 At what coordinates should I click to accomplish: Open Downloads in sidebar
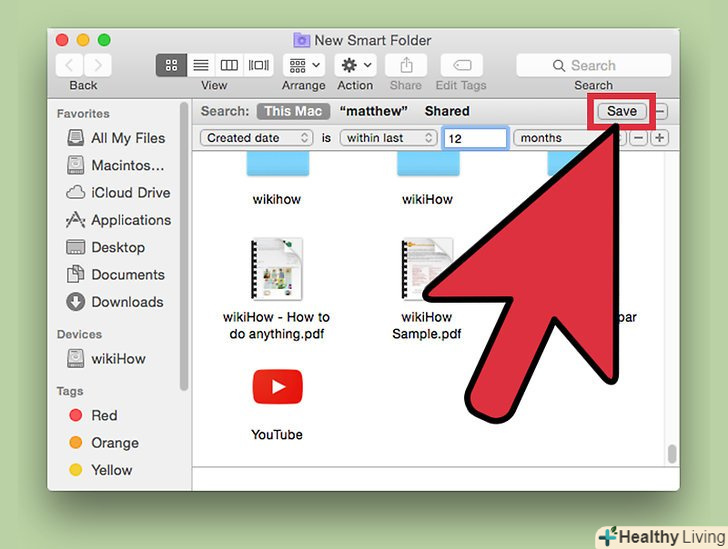click(x=119, y=302)
